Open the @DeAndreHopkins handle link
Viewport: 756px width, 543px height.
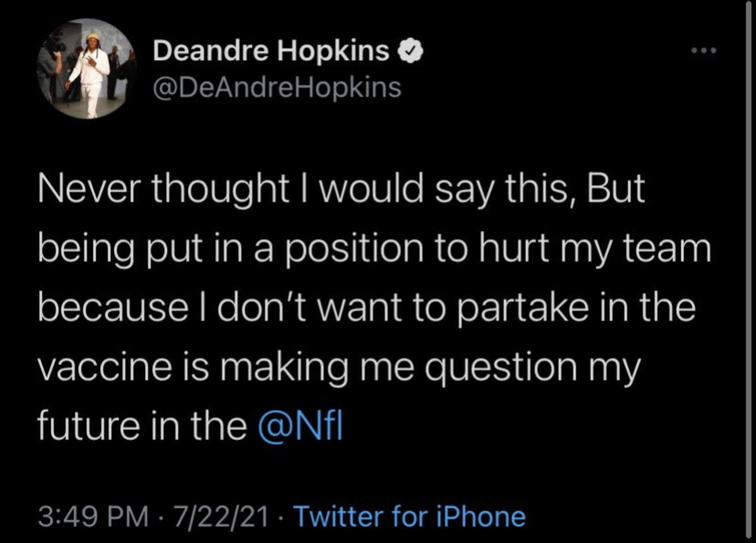point(277,88)
